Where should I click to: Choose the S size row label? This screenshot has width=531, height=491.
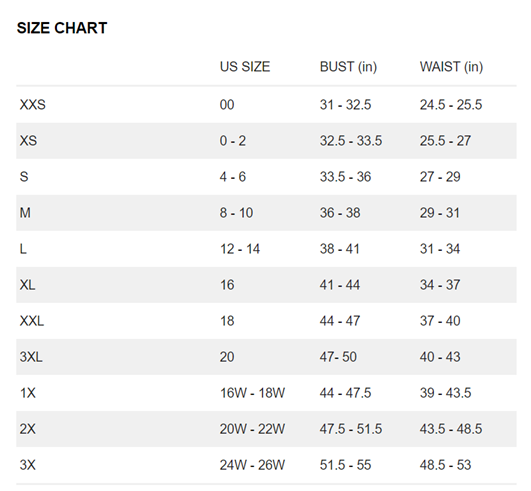click(24, 176)
